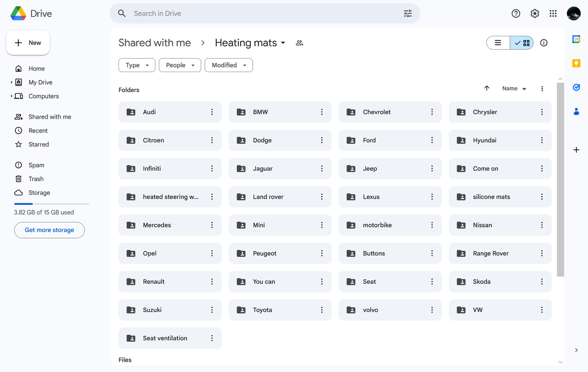
Task: Click the search magnifier button
Action: [122, 13]
